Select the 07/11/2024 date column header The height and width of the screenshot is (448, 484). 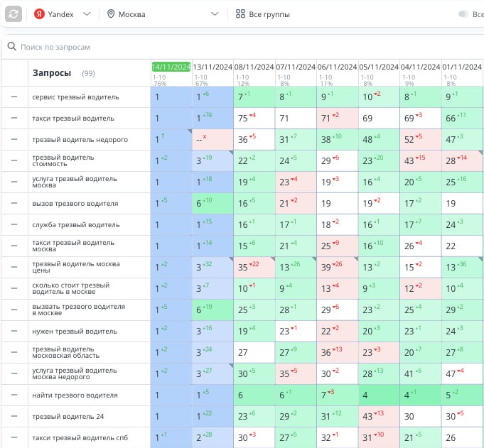[x=296, y=67]
